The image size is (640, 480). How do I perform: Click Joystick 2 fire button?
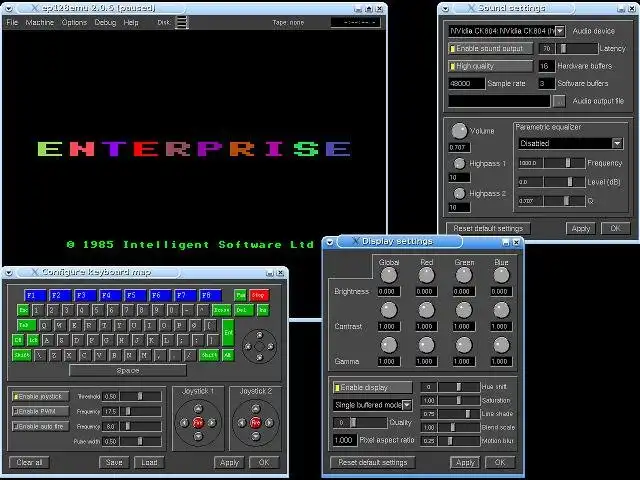(256, 422)
